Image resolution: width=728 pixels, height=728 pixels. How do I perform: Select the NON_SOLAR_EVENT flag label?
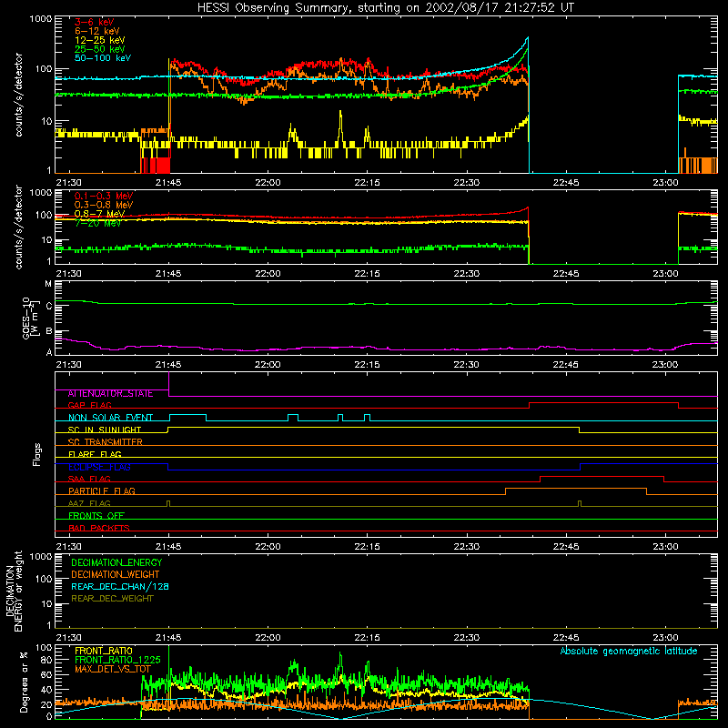pyautogui.click(x=110, y=418)
